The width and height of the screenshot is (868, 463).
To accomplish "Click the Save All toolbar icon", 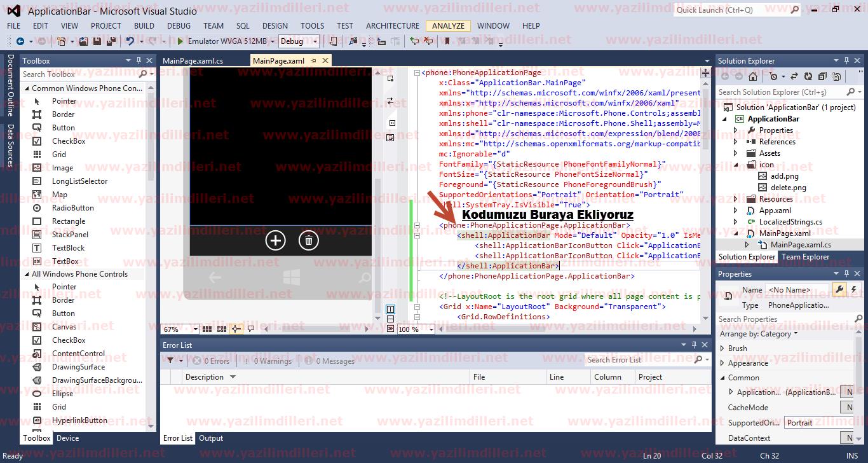I will click(111, 41).
